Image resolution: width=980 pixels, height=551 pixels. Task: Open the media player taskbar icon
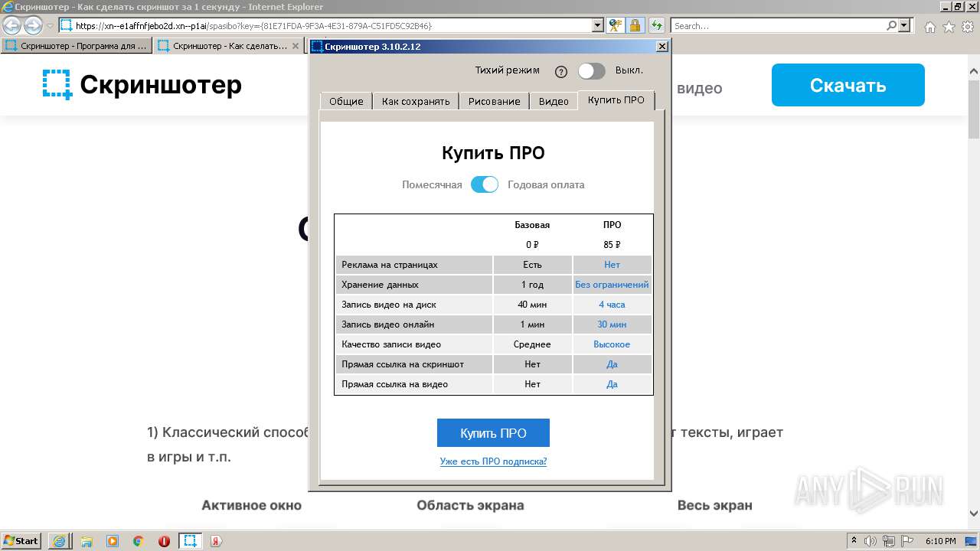tap(113, 540)
